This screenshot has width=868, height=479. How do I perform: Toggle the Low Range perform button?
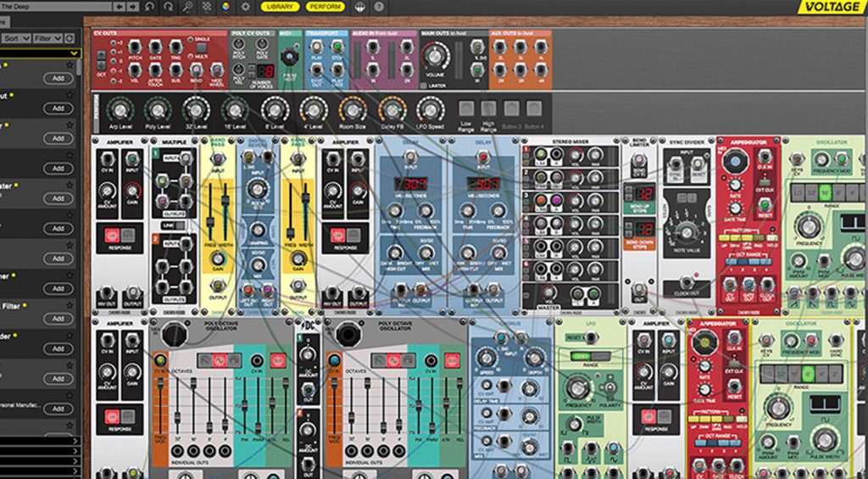[467, 108]
